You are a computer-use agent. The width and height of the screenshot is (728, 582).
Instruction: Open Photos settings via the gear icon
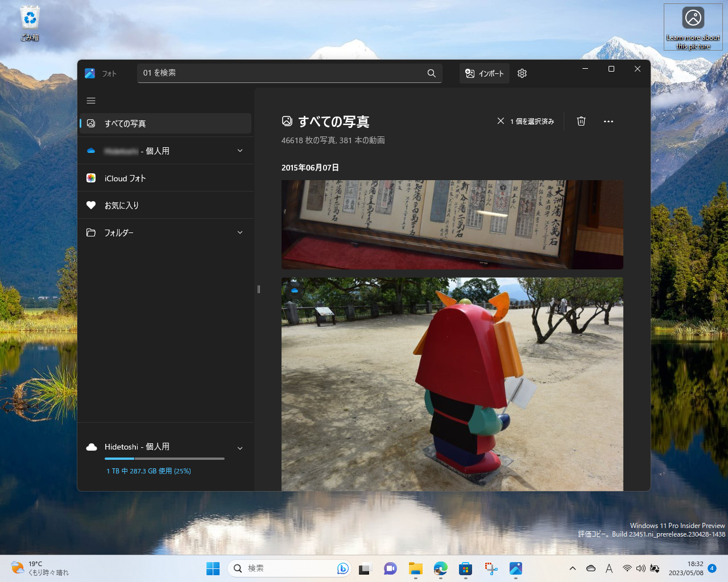click(522, 73)
